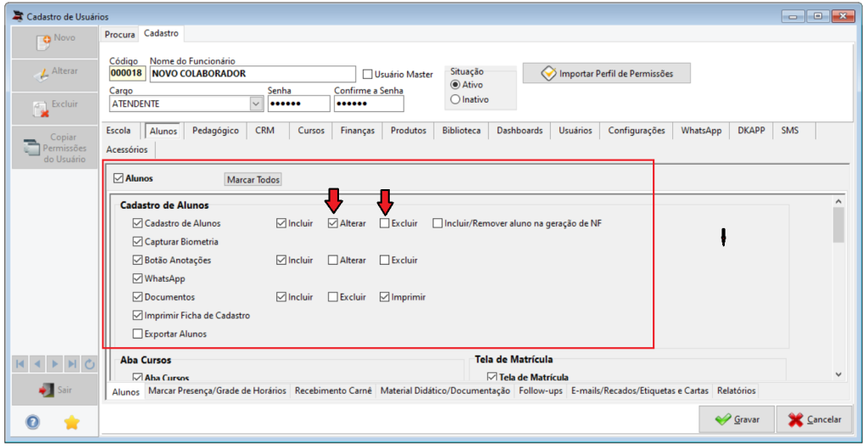Viewport: 868px width, 448px height.
Task: Switch to the Procura tab
Action: (120, 35)
